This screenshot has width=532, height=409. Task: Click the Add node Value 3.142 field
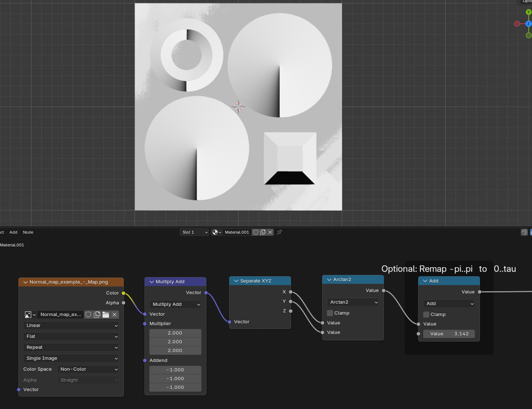[449, 334]
